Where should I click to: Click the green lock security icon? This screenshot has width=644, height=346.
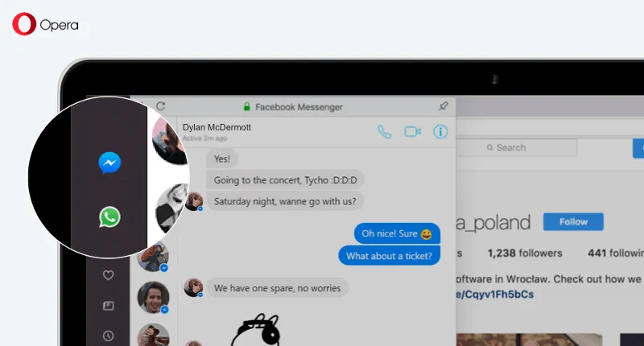tap(247, 107)
